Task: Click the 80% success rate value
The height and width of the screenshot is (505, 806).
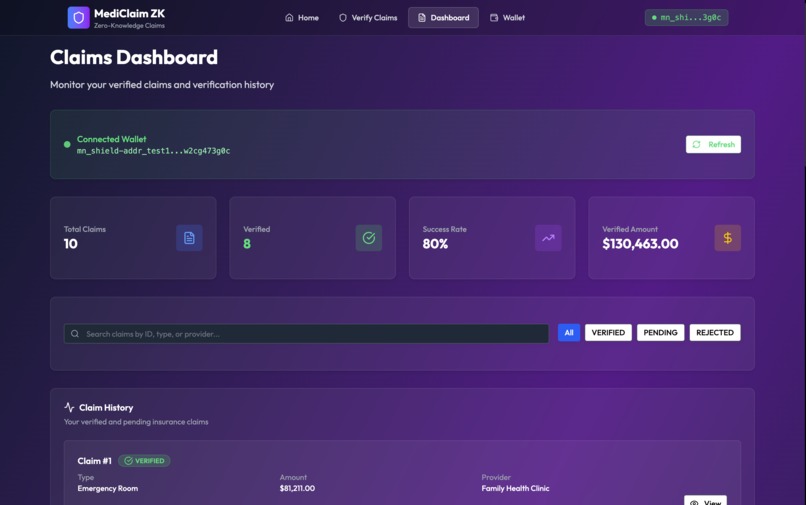Action: (435, 244)
